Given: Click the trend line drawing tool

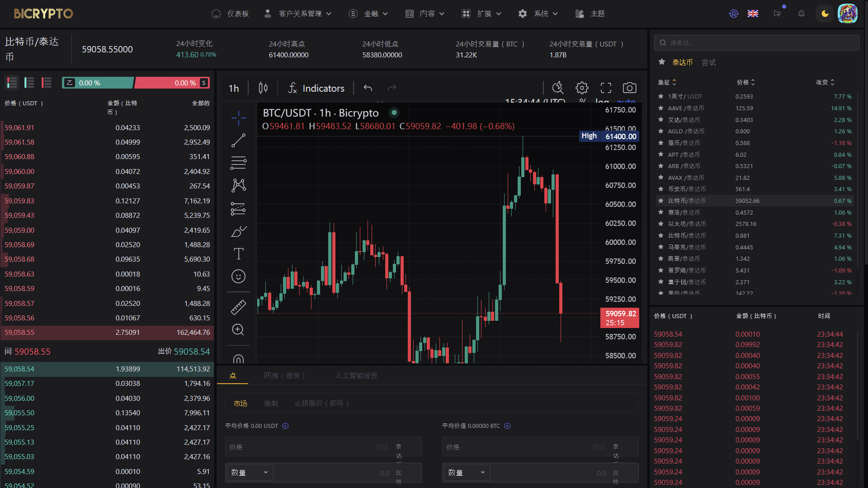Looking at the screenshot, I should pos(238,141).
